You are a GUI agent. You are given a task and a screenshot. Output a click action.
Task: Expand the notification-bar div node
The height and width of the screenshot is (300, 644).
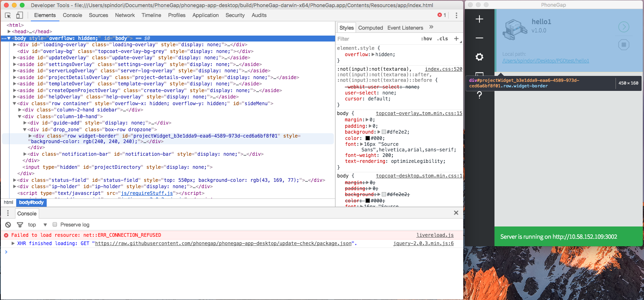tap(25, 154)
